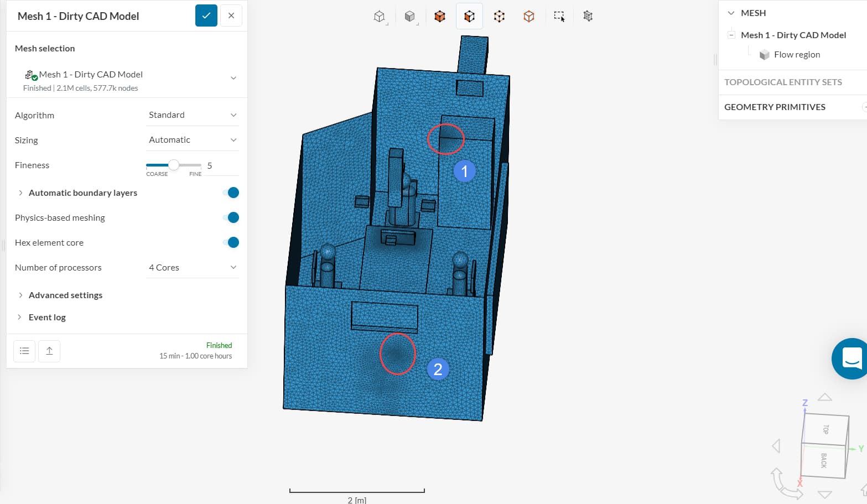The height and width of the screenshot is (504, 867).
Task: Click the orange wireframe cube toolbar icon
Action: pos(528,16)
